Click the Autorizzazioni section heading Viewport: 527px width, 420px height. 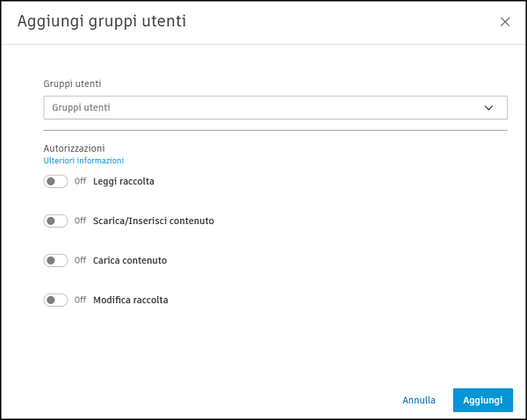[x=74, y=148]
